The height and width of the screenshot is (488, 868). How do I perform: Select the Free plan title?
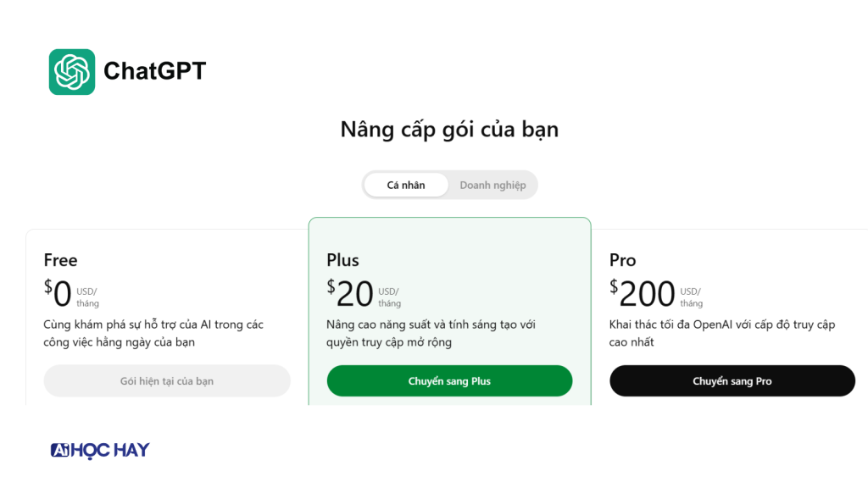(x=61, y=260)
